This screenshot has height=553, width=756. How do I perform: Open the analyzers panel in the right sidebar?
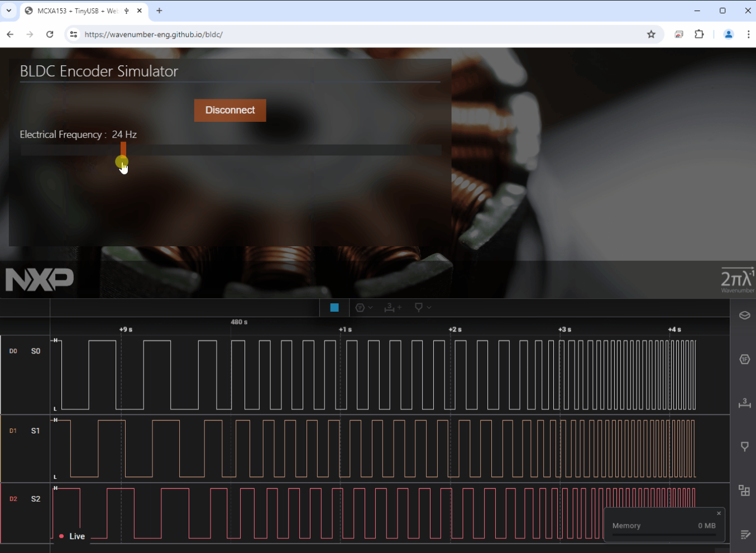(744, 359)
